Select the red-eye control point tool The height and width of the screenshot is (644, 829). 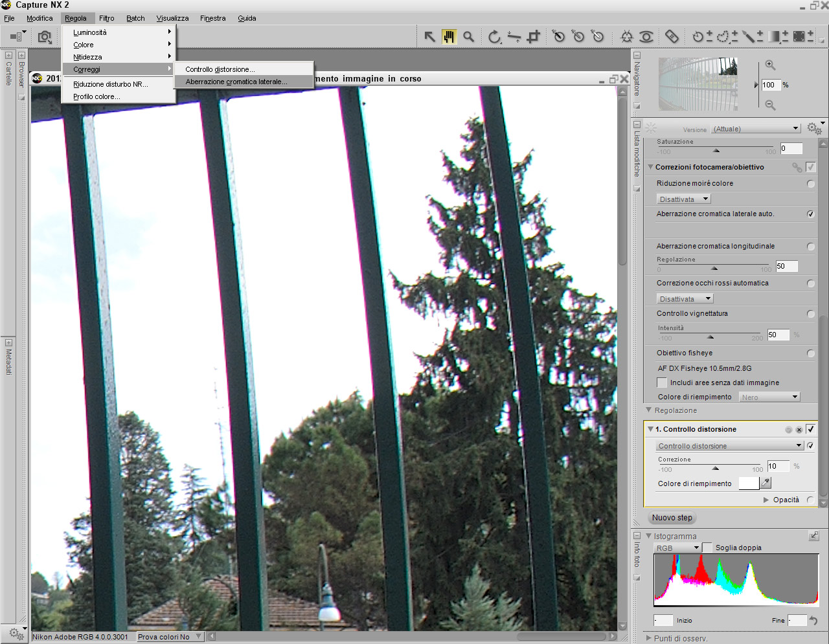click(x=646, y=37)
